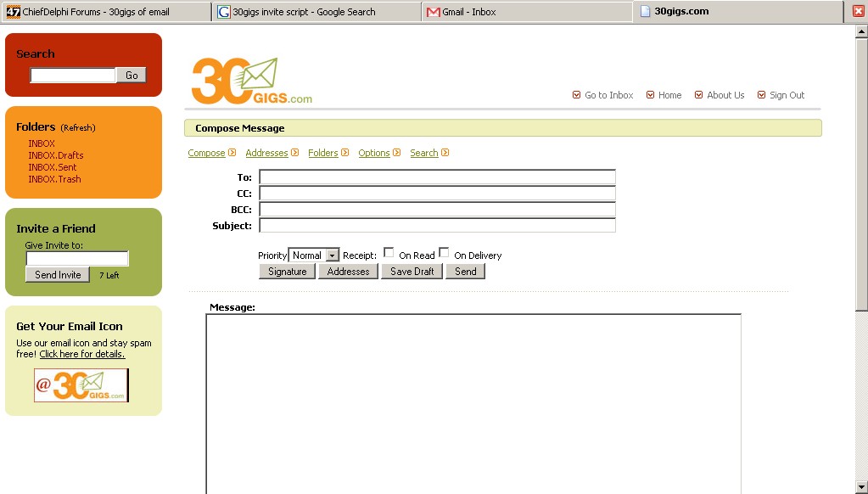Screen dimensions: 868x494
Task: Switch to 30gigs invite script Google tab
Action: pos(316,12)
